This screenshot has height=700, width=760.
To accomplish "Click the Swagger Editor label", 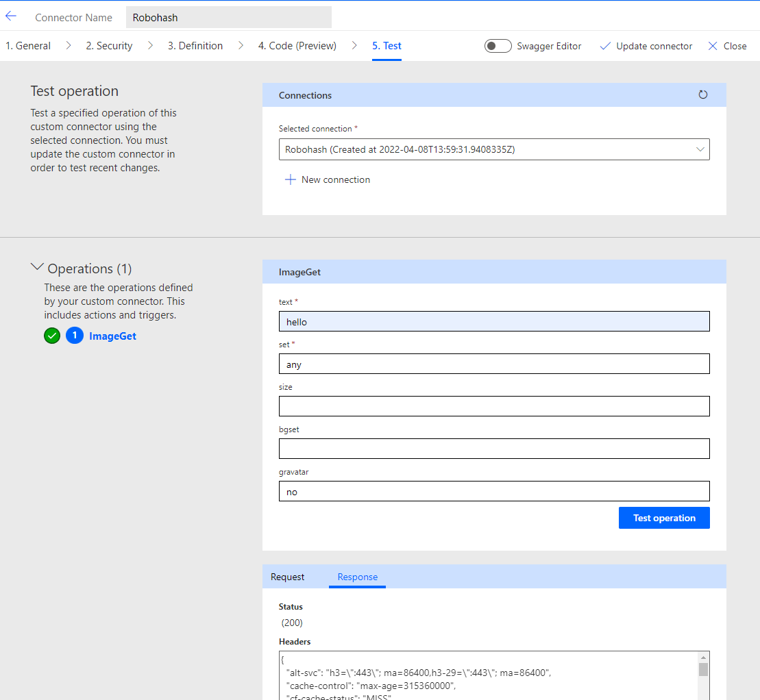I will click(549, 46).
